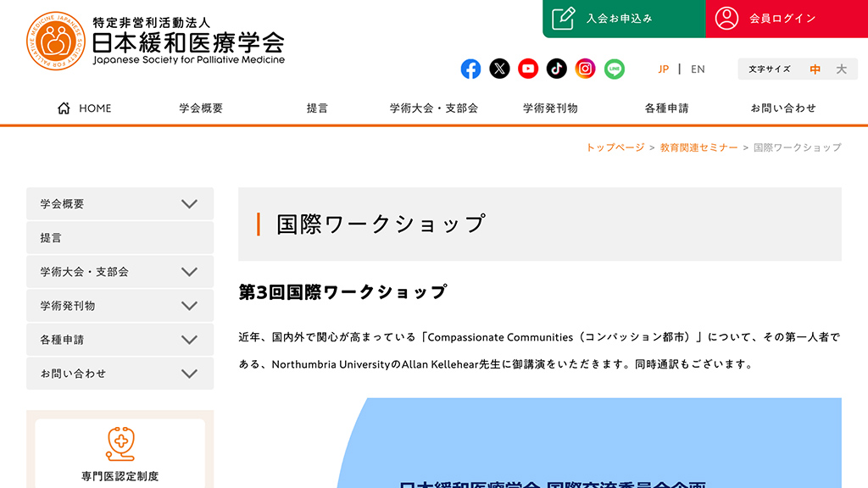Click the 会員ログイン user icon
Image resolution: width=868 pixels, height=488 pixels.
click(726, 19)
